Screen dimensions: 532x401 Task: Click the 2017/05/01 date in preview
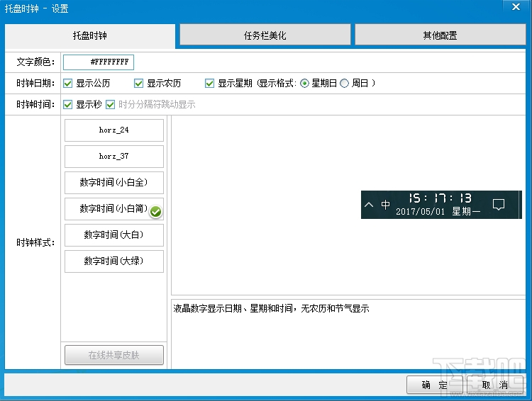tap(420, 212)
